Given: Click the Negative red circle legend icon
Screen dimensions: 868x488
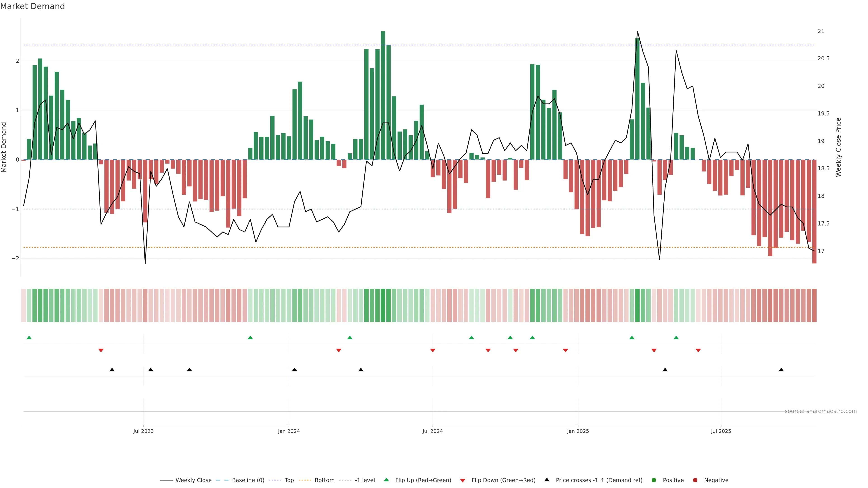Looking at the screenshot, I should tap(695, 480).
